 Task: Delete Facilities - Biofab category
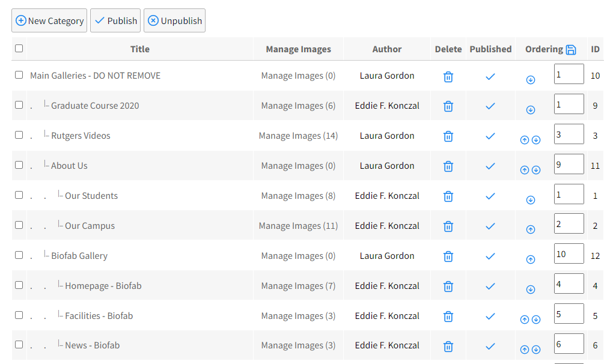point(448,317)
